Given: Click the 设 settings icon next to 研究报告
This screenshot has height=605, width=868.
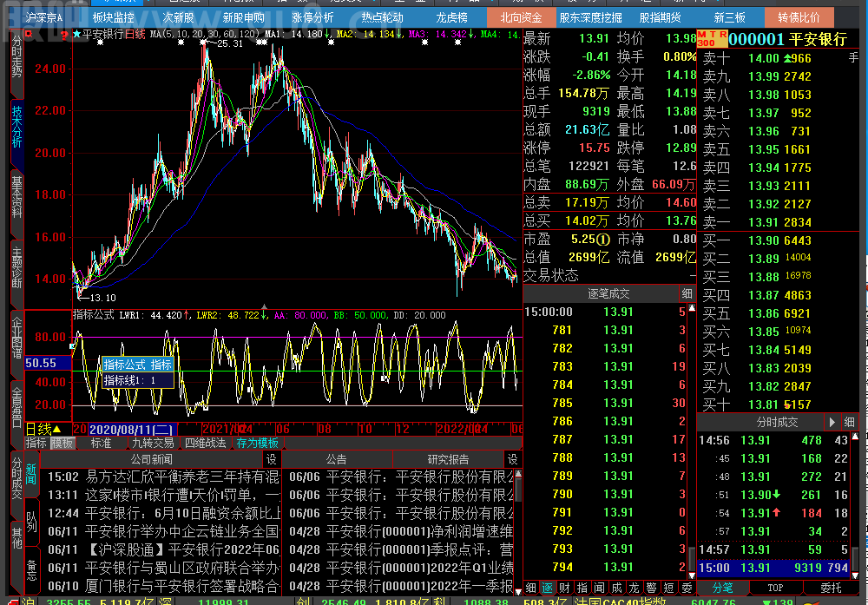Looking at the screenshot, I should (512, 459).
